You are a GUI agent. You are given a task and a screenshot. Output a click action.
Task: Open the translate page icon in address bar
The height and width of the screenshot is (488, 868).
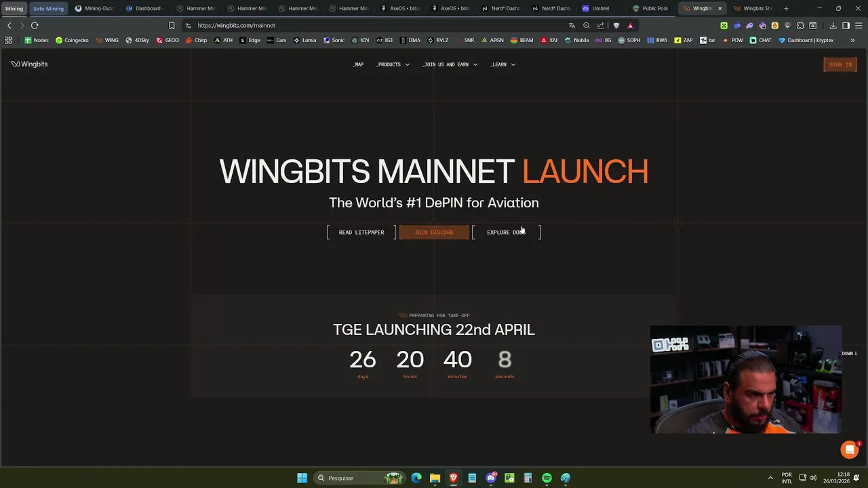572,25
